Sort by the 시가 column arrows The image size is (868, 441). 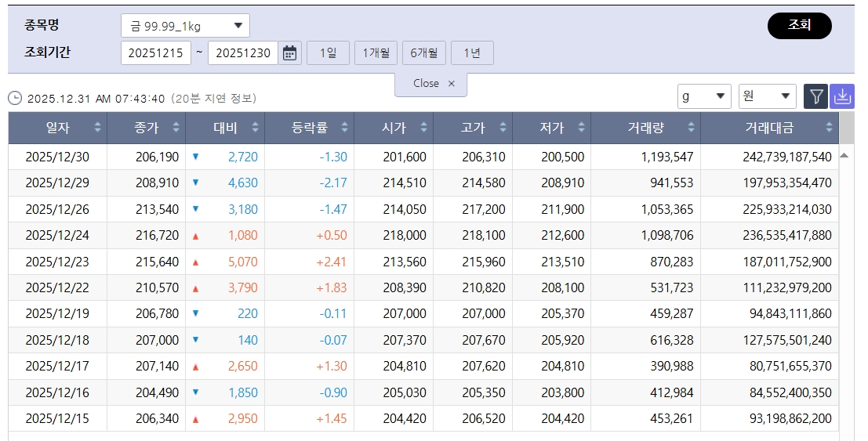pyautogui.click(x=423, y=127)
